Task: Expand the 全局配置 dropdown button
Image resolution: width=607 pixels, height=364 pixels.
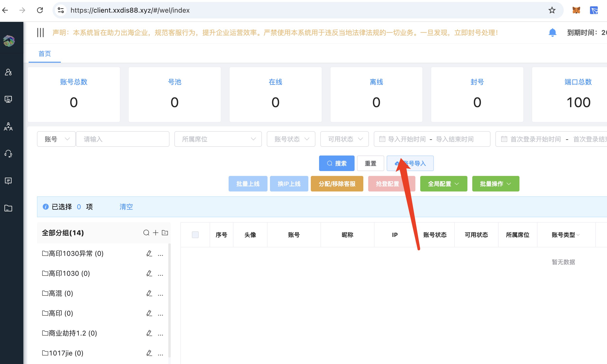Action: [x=443, y=184]
